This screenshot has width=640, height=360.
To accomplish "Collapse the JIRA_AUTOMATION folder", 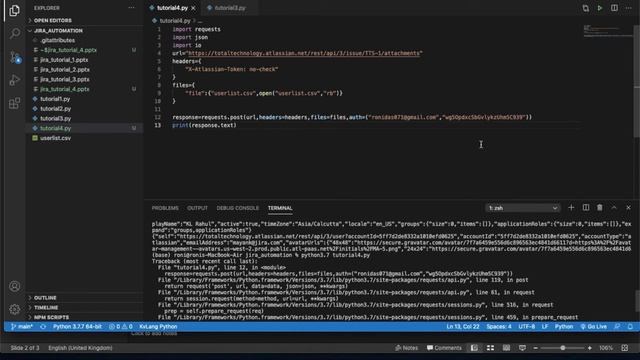I will pos(58,31).
